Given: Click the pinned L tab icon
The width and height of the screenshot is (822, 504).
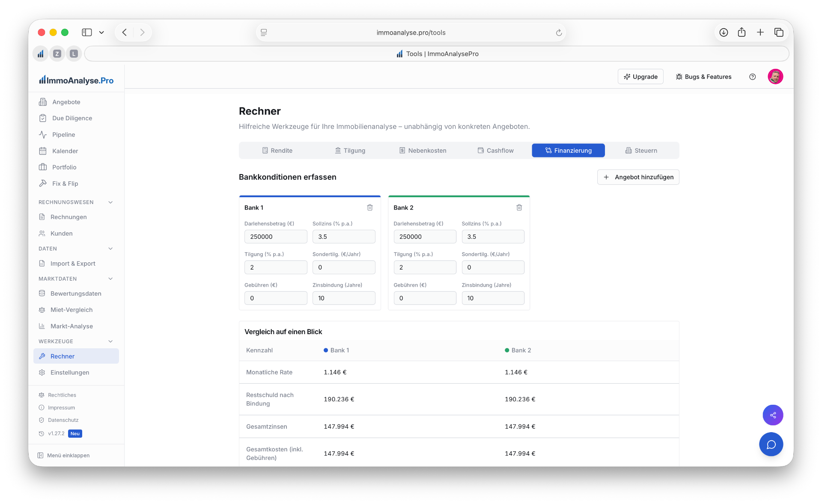Looking at the screenshot, I should (74, 54).
